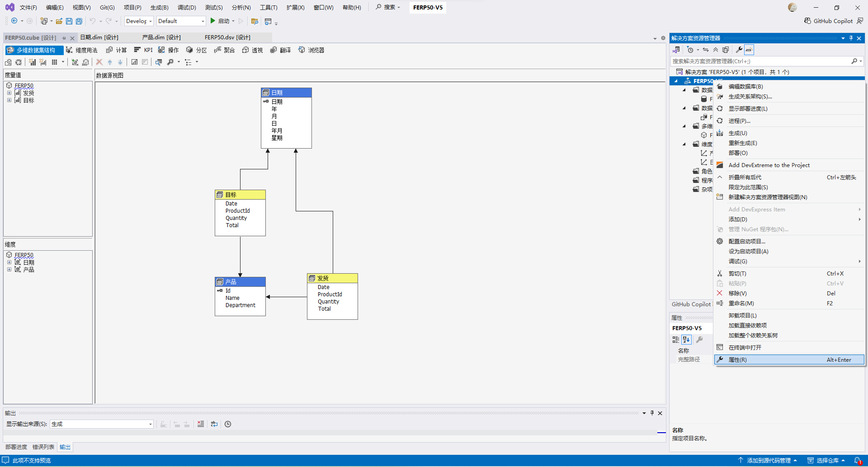
Task: Open the 日期.dim [设计] document tab
Action: click(99, 37)
